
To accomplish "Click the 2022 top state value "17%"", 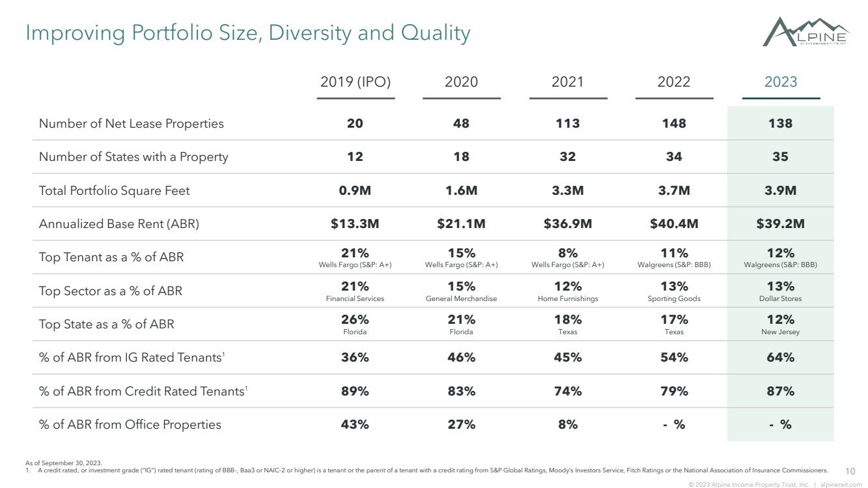I will [x=674, y=320].
